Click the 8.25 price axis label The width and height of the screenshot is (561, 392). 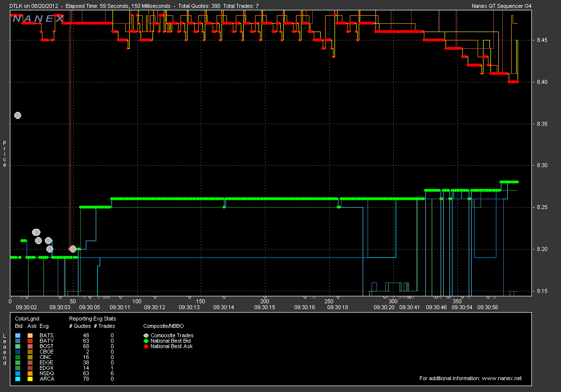pos(542,207)
